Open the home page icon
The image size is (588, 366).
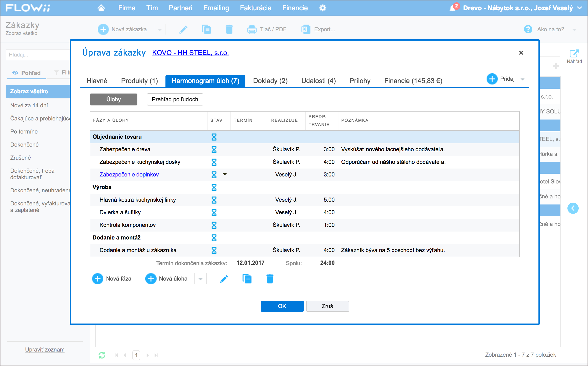[x=101, y=8]
